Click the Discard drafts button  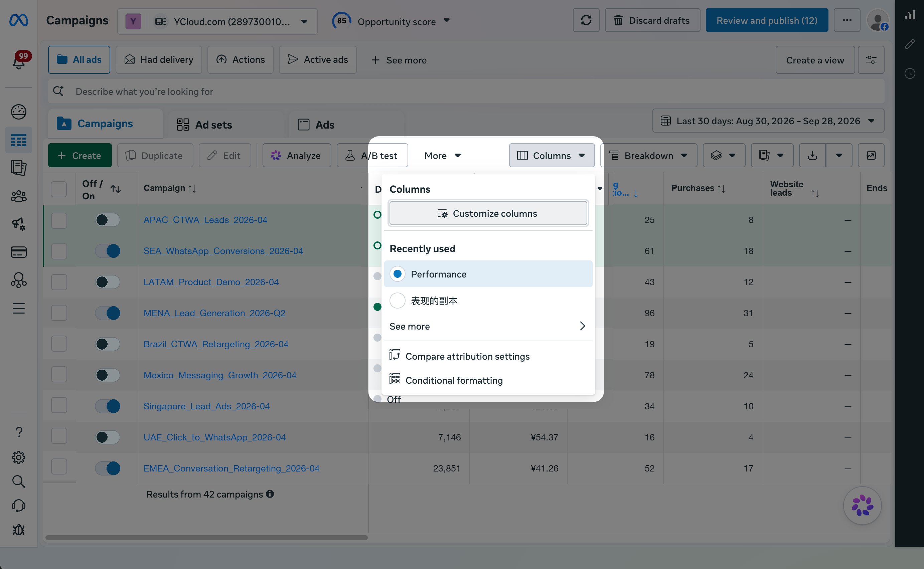coord(652,20)
